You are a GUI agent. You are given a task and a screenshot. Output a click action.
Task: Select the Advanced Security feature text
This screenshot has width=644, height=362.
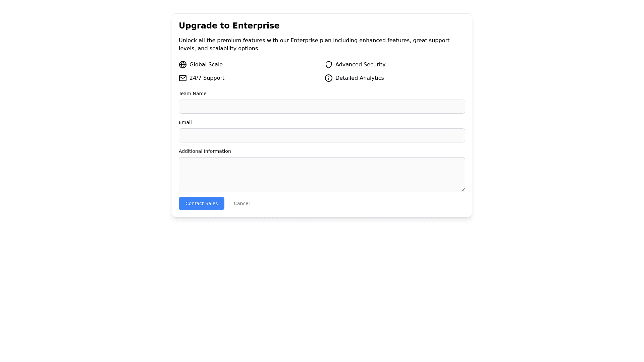point(360,65)
